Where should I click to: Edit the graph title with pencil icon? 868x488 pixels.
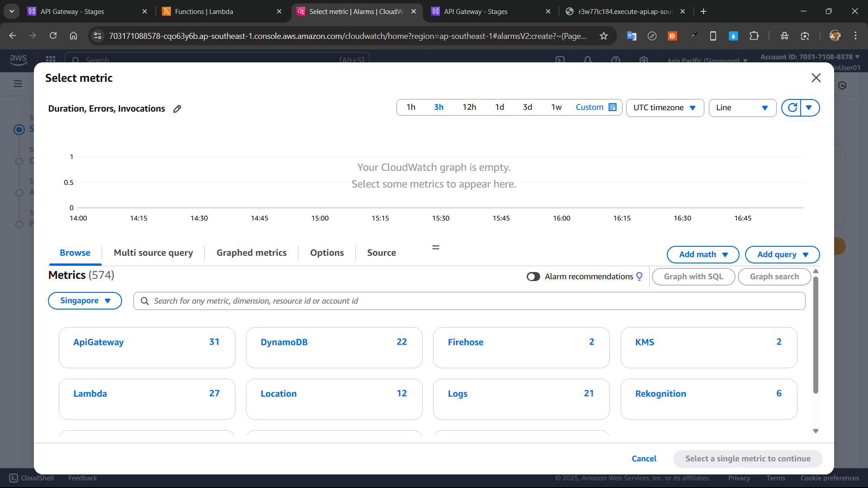tap(177, 109)
